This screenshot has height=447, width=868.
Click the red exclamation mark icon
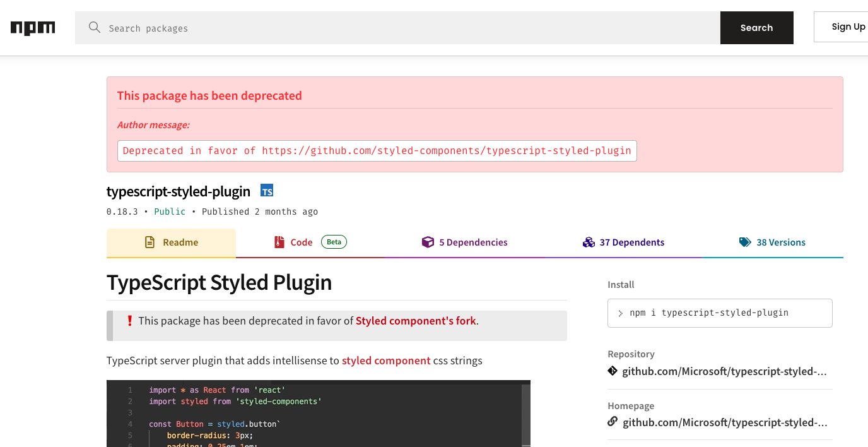pyautogui.click(x=130, y=321)
